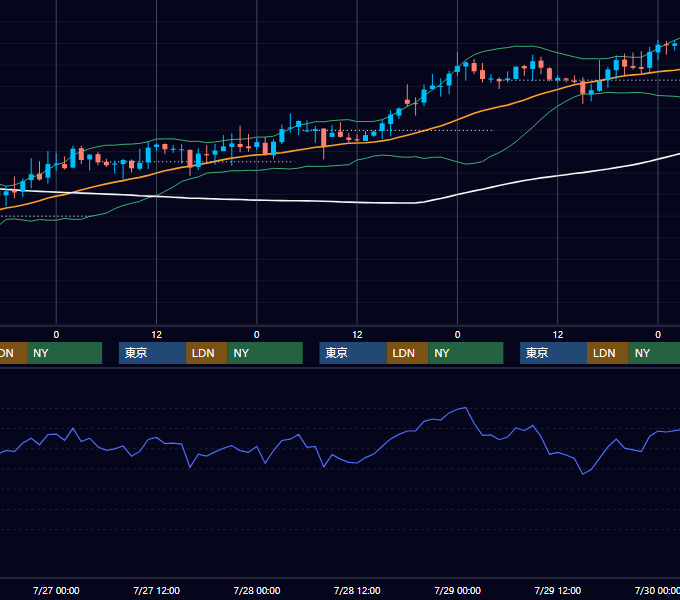Screen dimensions: 680x600
Task: Click the "12" hour label above 7/28 東京 block
Action: point(357,335)
